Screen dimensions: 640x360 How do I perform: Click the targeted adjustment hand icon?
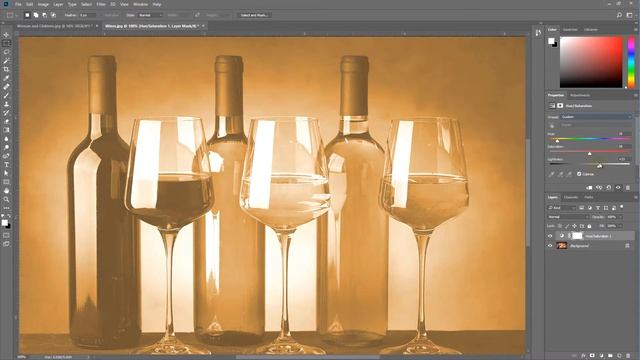click(552, 125)
